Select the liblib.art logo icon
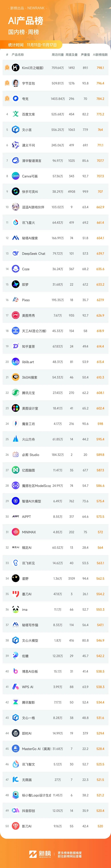111x868 pixels. pos(15,362)
